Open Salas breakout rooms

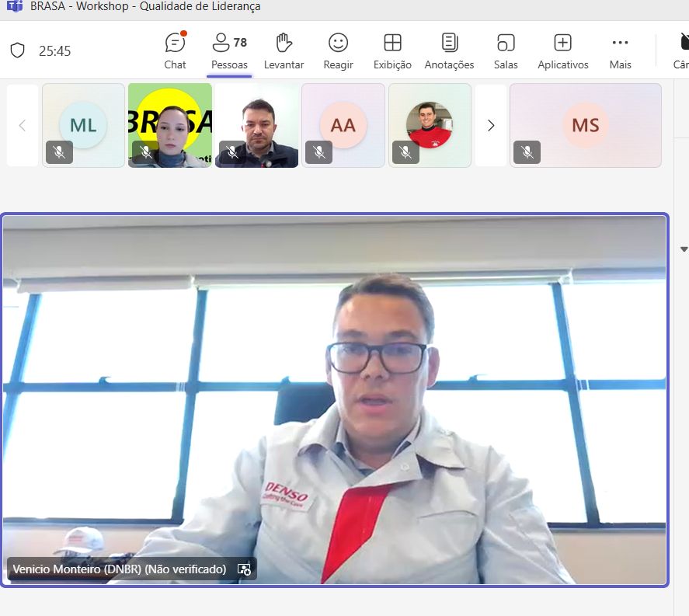(x=506, y=50)
